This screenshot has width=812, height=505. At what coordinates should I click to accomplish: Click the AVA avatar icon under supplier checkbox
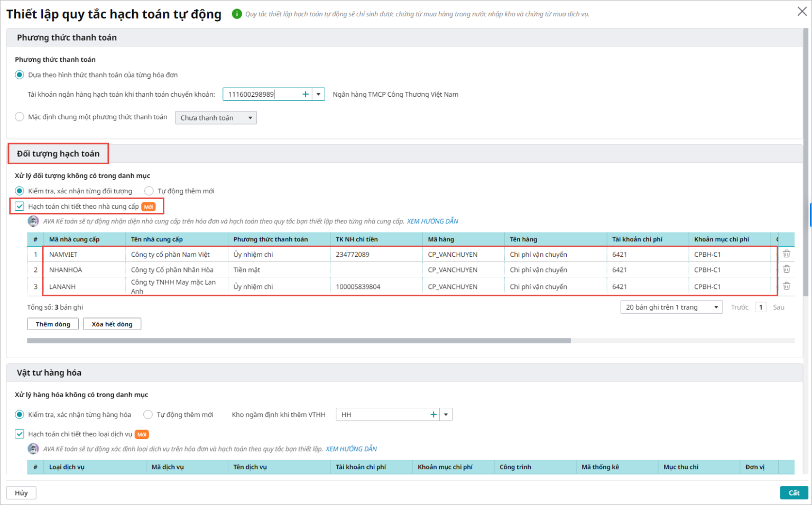(33, 221)
